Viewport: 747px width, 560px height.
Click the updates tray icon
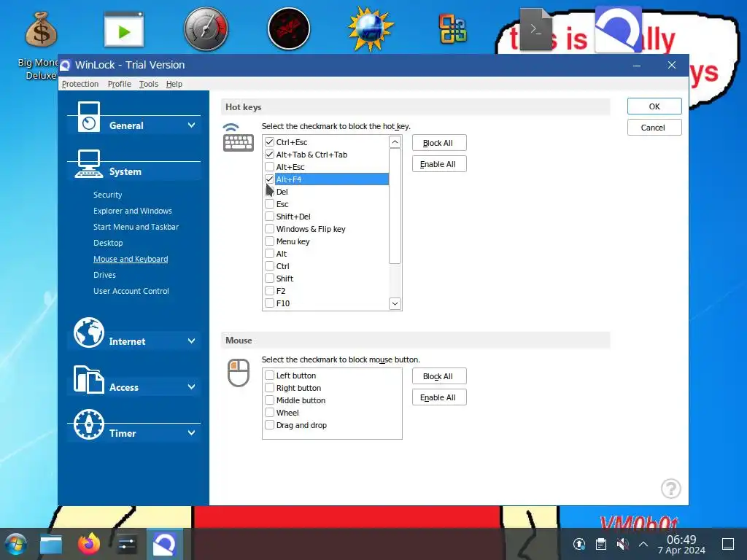tap(578, 544)
